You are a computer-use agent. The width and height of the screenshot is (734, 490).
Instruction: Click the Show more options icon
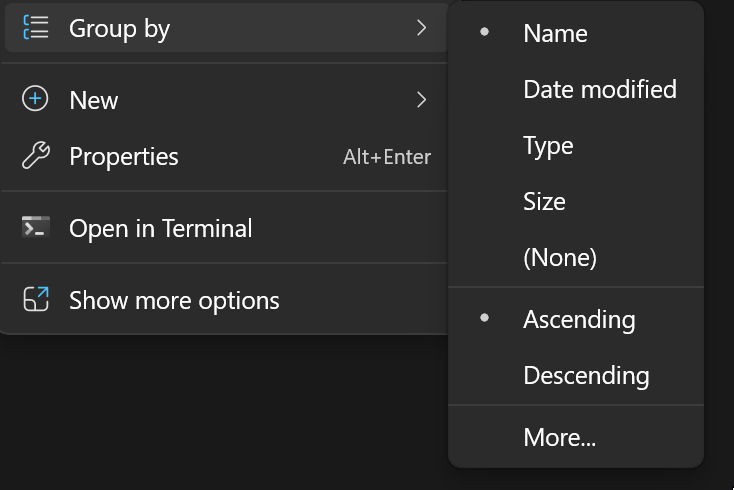[x=36, y=300]
